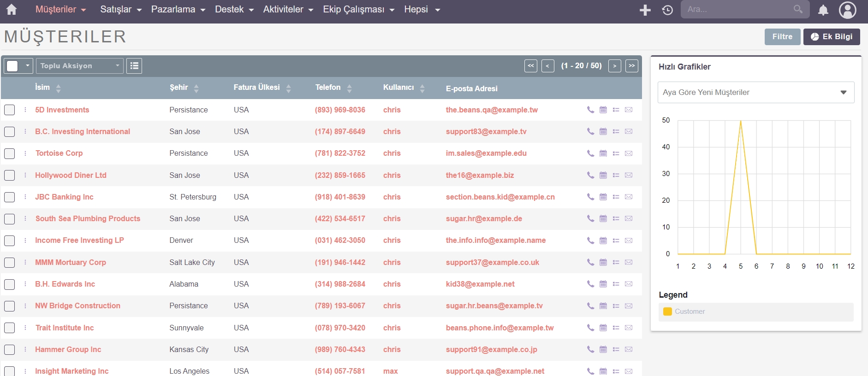
Task: Open recently viewed history icon
Action: pos(667,10)
